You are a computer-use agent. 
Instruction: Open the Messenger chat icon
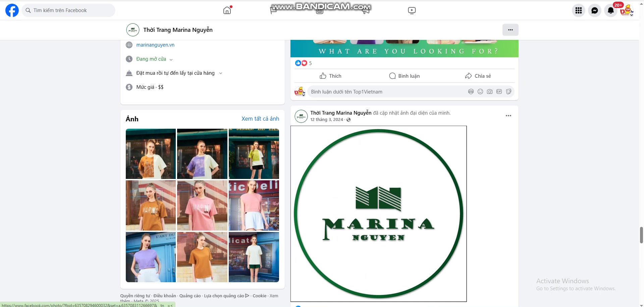click(594, 10)
